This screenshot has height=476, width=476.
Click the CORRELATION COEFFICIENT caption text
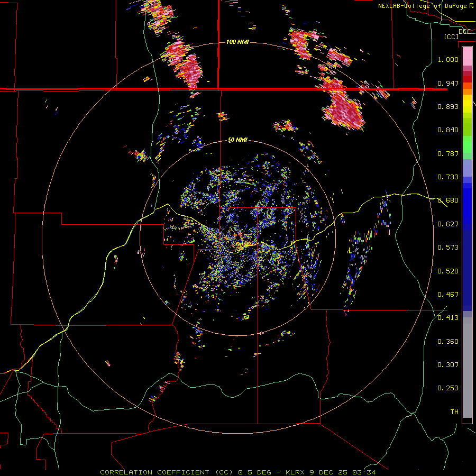[154, 472]
